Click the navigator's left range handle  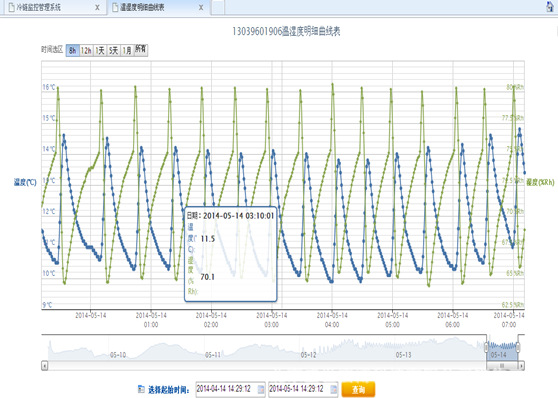[487, 346]
